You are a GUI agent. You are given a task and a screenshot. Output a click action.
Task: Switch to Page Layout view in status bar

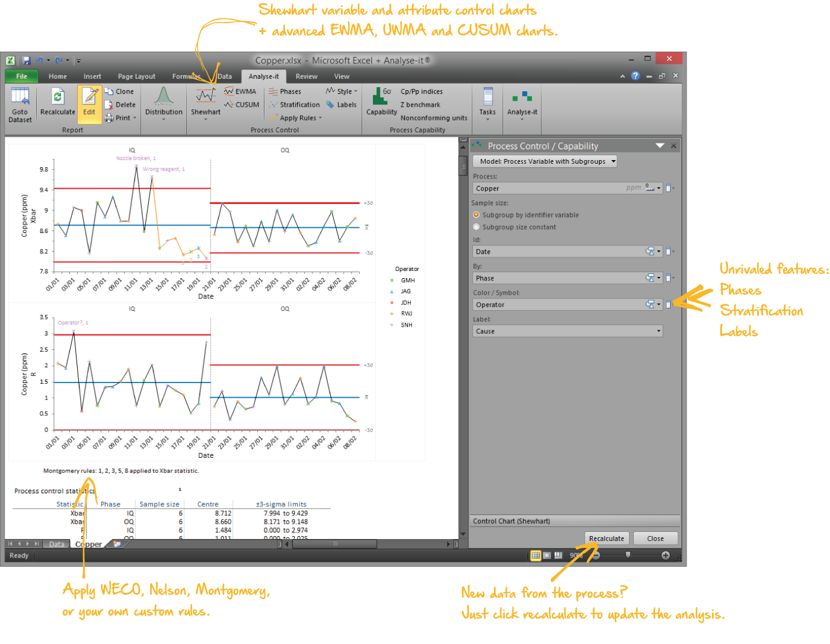coord(547,556)
